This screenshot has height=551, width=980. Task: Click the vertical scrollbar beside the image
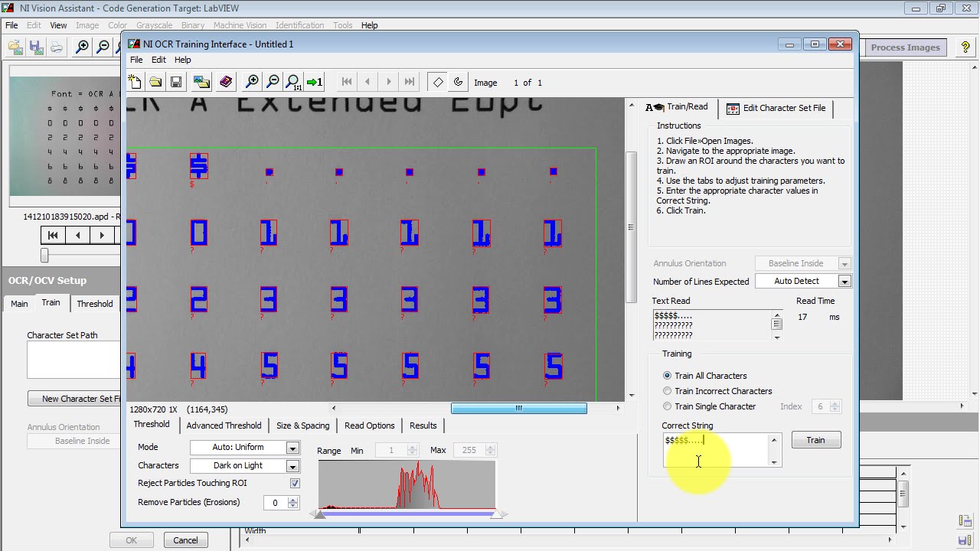(631, 227)
